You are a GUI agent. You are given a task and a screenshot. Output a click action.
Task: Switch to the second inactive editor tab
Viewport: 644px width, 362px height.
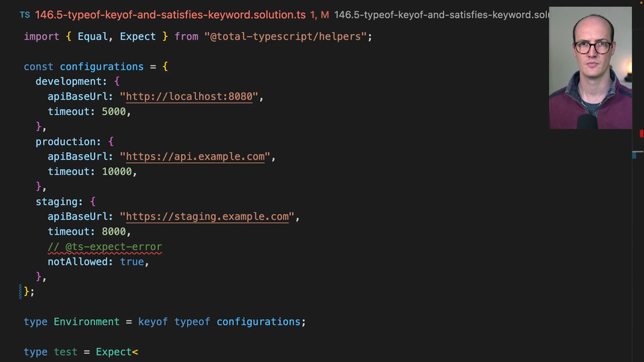click(441, 14)
